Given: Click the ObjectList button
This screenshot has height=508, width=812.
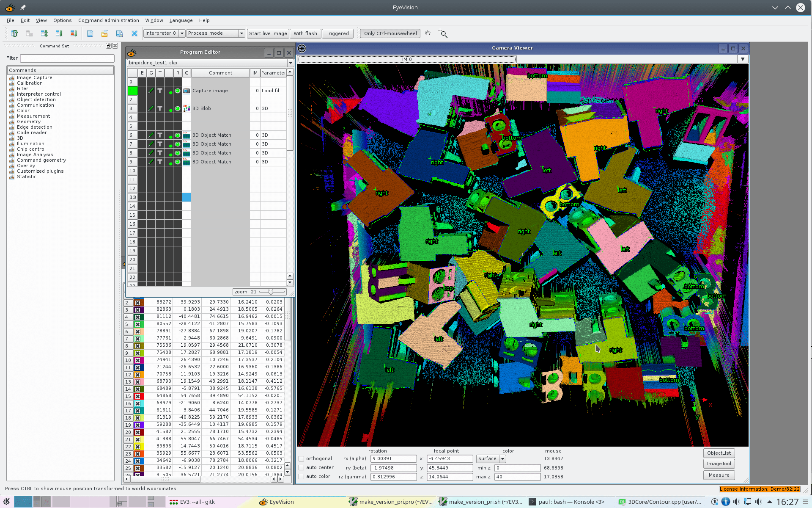Looking at the screenshot, I should (x=719, y=453).
